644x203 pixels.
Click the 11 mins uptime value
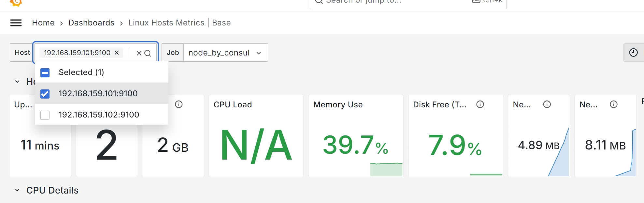40,145
